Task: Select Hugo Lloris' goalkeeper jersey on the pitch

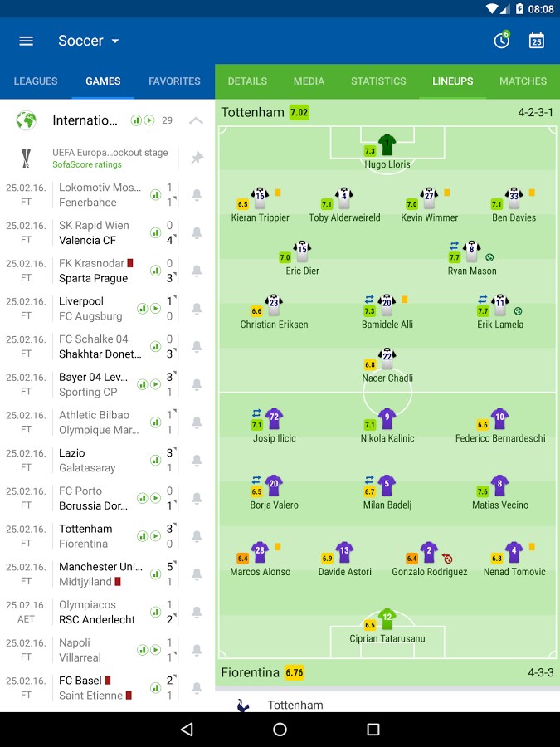Action: coord(387,144)
